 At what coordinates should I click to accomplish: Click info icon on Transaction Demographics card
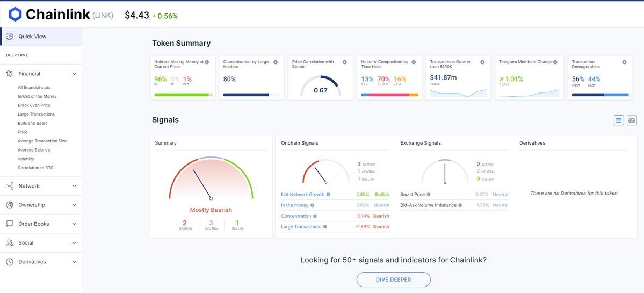click(624, 62)
